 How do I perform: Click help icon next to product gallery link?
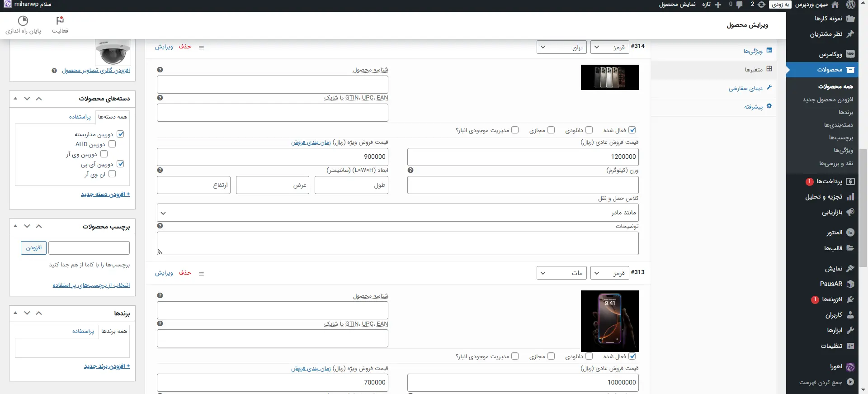tap(54, 71)
